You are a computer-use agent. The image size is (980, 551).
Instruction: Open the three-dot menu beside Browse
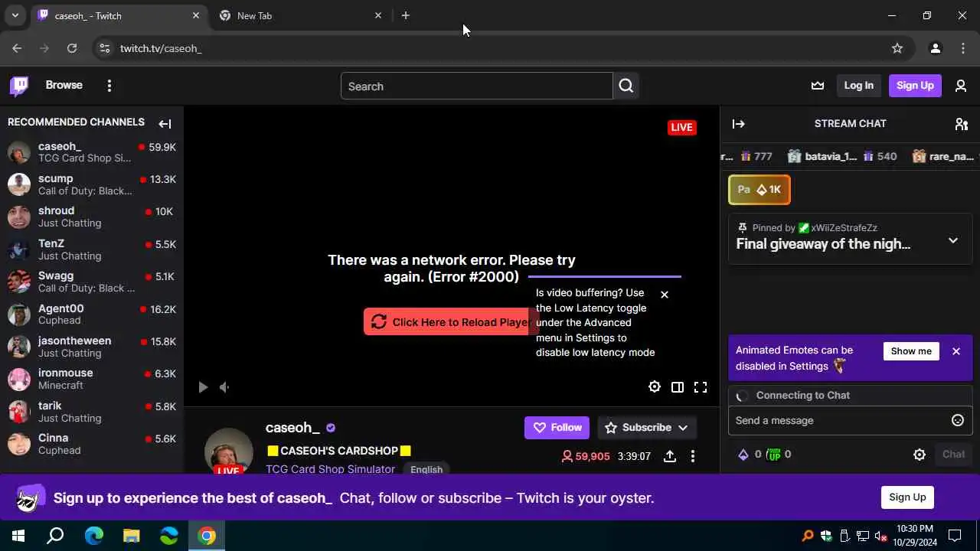109,86
